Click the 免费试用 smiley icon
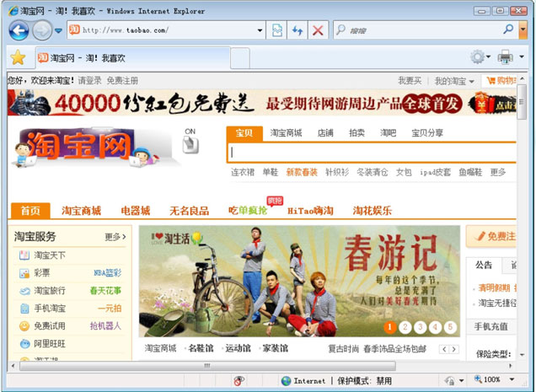This screenshot has width=536, height=392. (x=24, y=326)
